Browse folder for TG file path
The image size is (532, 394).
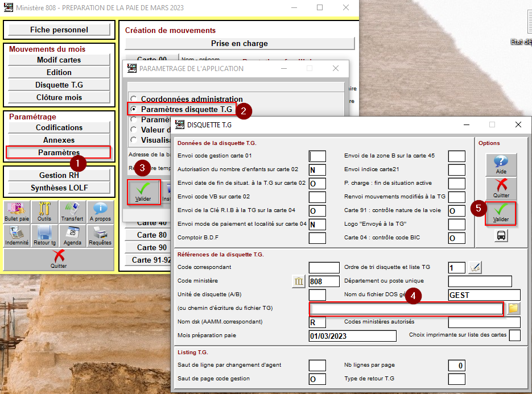[x=514, y=308]
